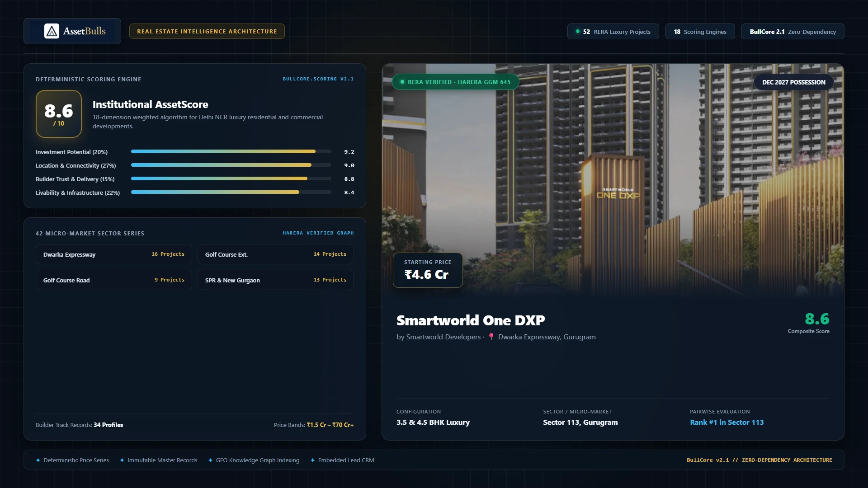Viewport: 868px width, 488px height.
Task: Click the Smartworld One DXP title
Action: click(x=471, y=320)
